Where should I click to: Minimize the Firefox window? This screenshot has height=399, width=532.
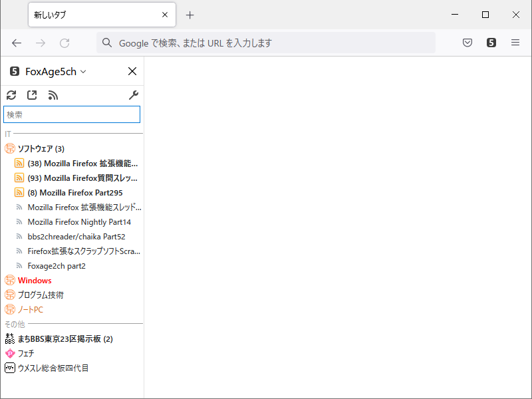[455, 15]
